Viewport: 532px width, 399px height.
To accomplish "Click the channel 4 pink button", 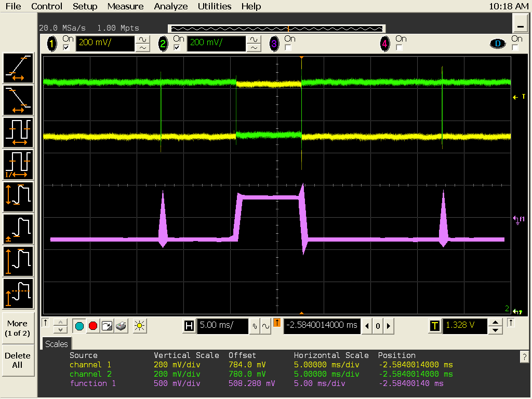I will (x=385, y=44).
